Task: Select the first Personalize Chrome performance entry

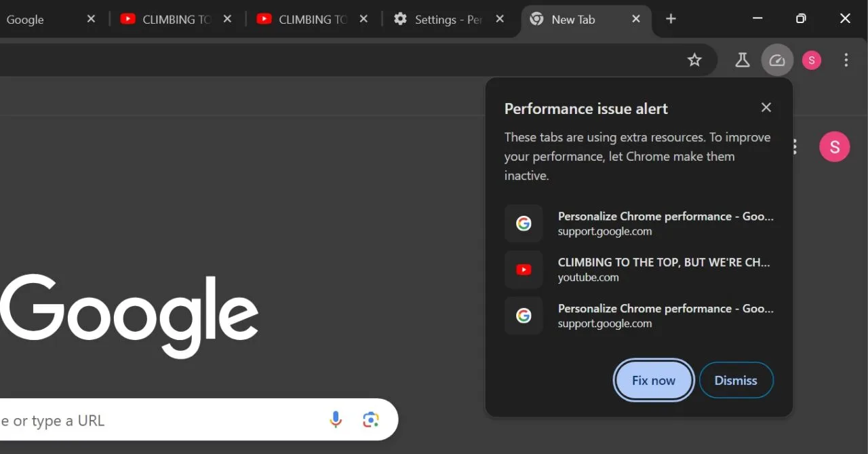Action: click(x=639, y=223)
